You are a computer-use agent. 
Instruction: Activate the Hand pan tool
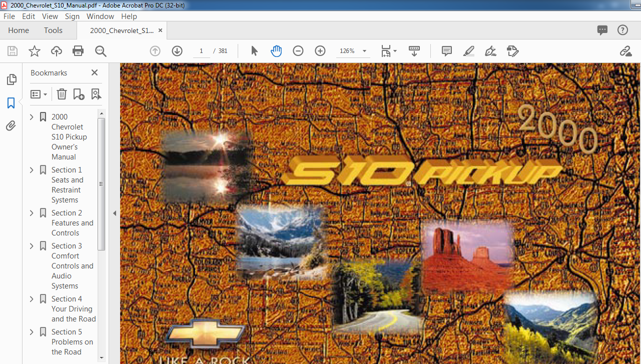(276, 51)
